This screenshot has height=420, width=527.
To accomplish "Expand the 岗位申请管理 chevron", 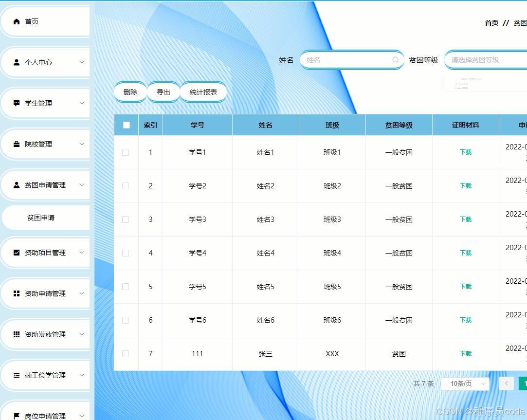I will pyautogui.click(x=82, y=416).
